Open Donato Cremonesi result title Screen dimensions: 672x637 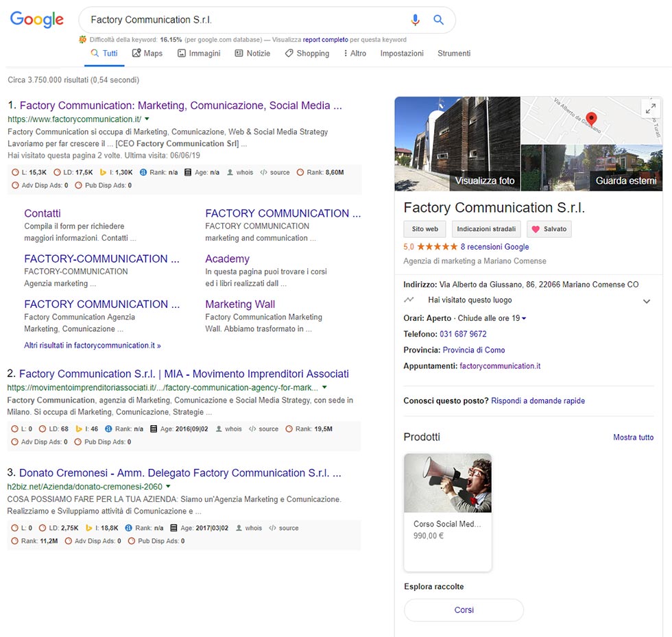180,473
